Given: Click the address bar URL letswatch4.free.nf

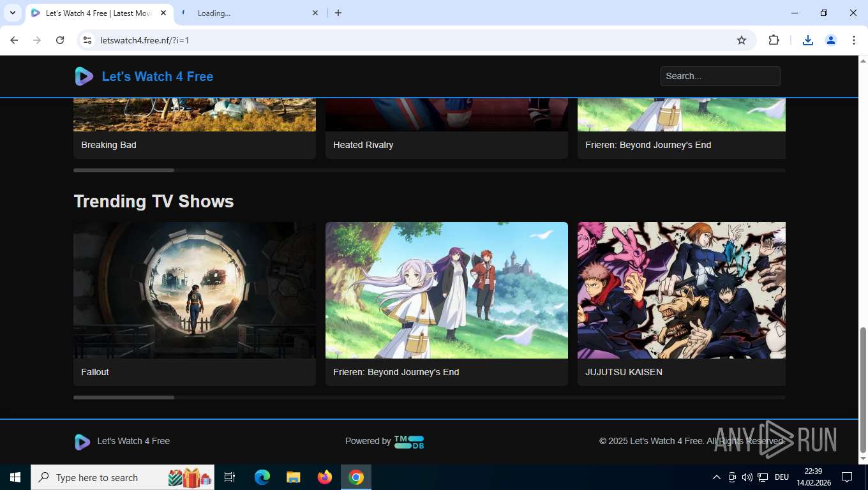Looking at the screenshot, I should coord(145,40).
